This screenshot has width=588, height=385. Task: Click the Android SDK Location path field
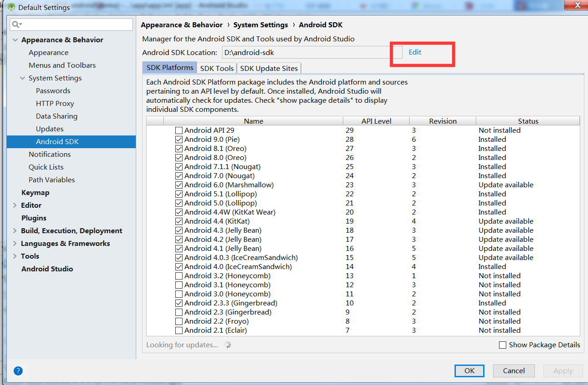(312, 52)
